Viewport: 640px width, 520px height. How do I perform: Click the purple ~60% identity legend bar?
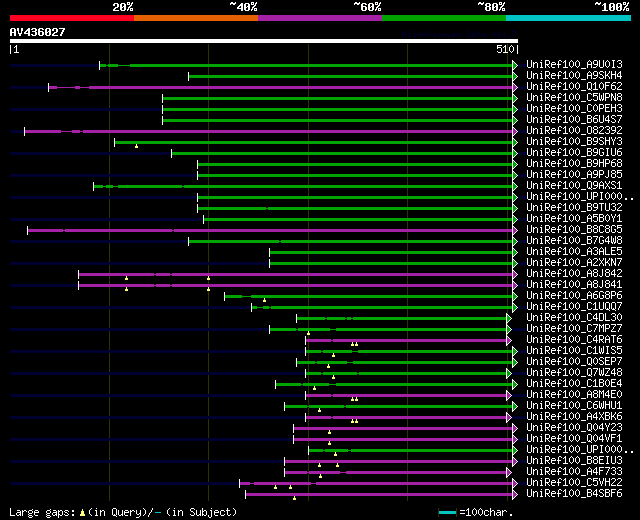[x=320, y=18]
